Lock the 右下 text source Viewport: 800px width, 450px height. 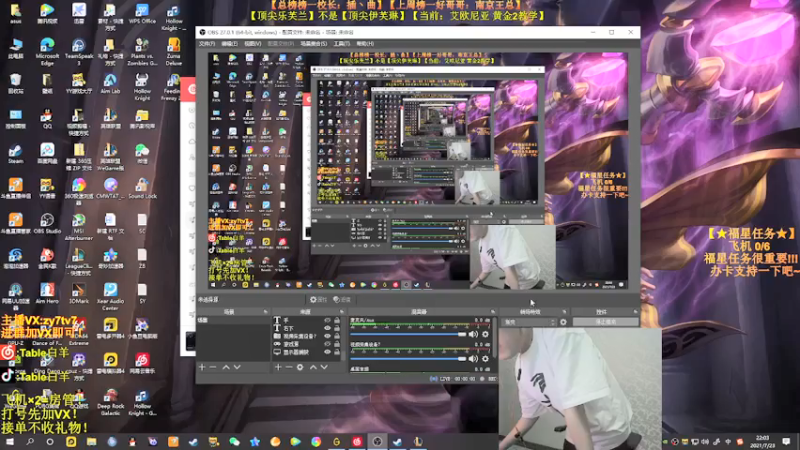(x=337, y=328)
